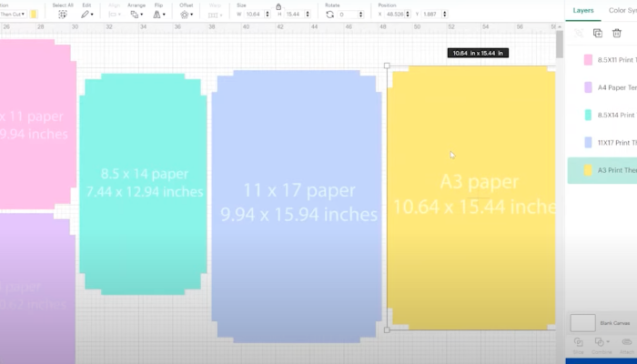Click the Attach tool icon
Screen dimensions: 637x364
pos(627,342)
